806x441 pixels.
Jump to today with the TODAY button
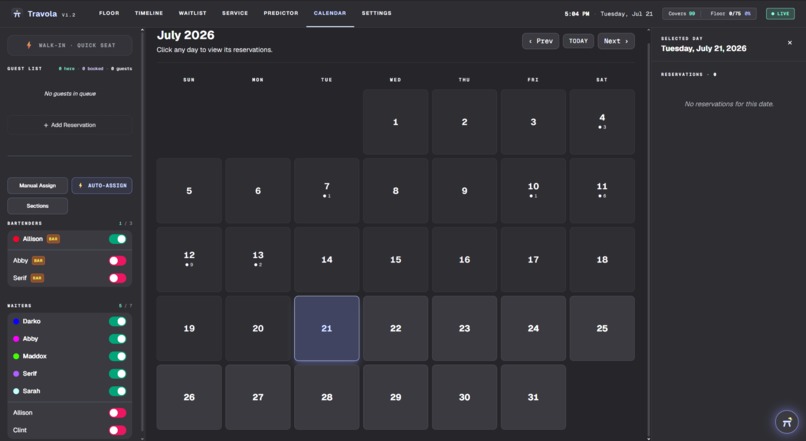[578, 41]
